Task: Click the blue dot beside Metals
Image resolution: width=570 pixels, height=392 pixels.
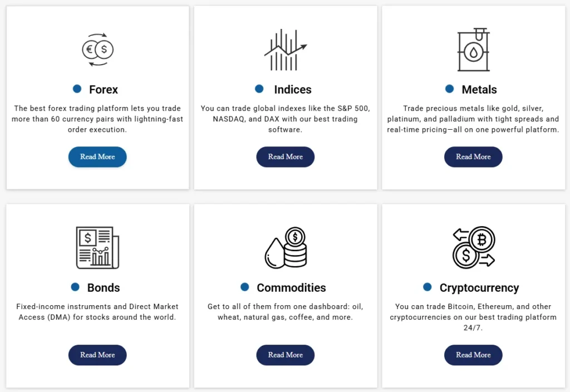Action: pyautogui.click(x=450, y=89)
